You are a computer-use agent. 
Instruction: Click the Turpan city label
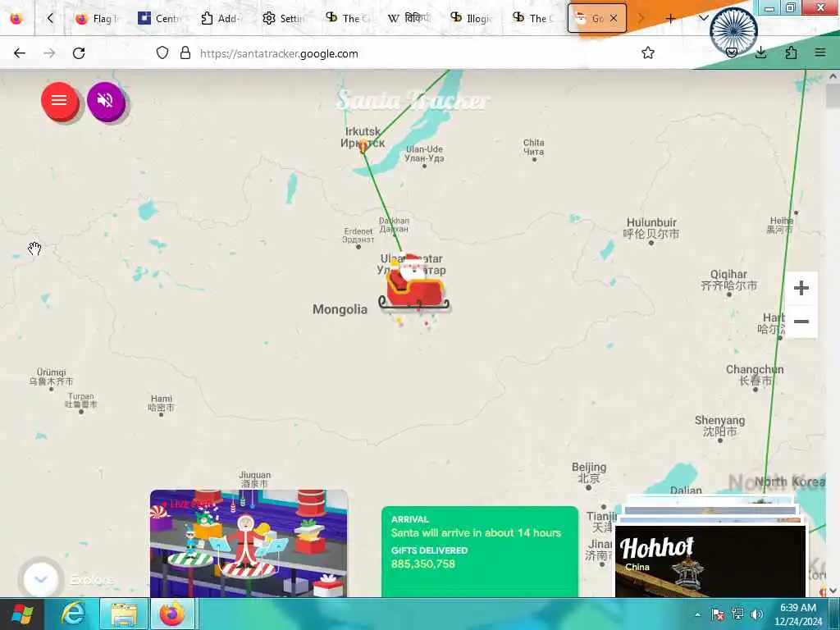pos(81,400)
